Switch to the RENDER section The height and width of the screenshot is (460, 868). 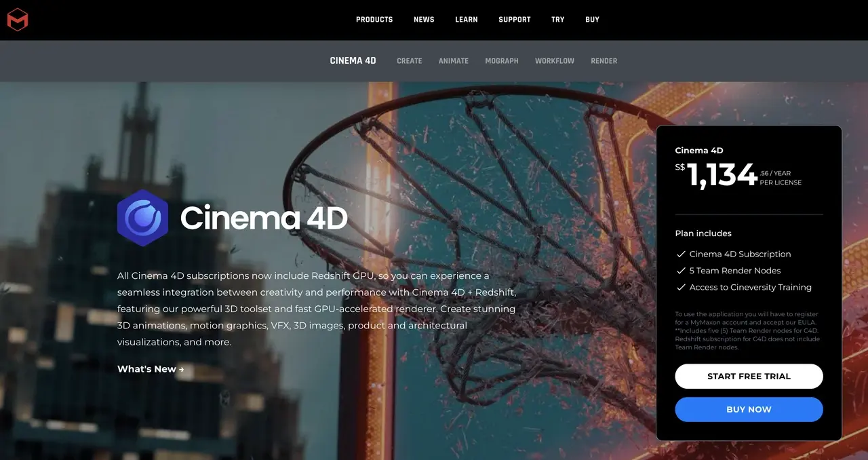click(604, 61)
